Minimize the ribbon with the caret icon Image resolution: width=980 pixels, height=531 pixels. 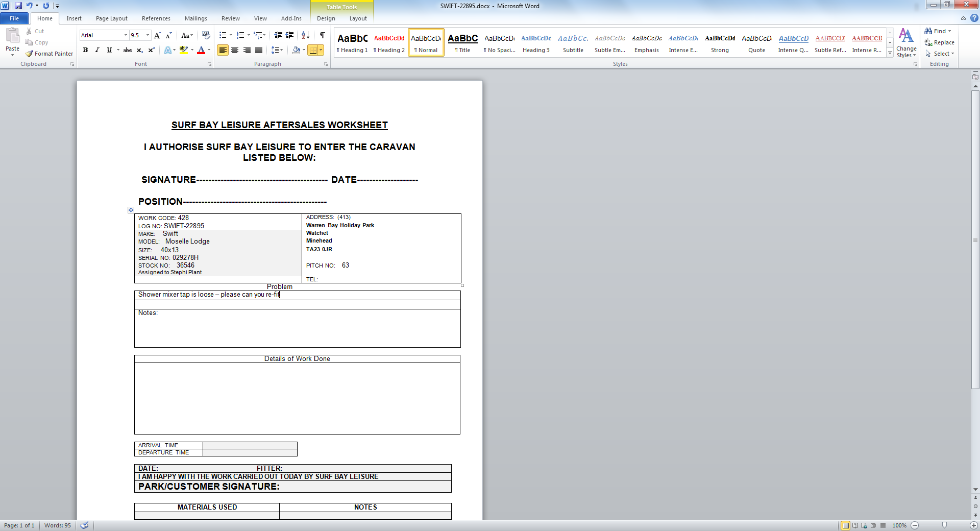tap(963, 18)
